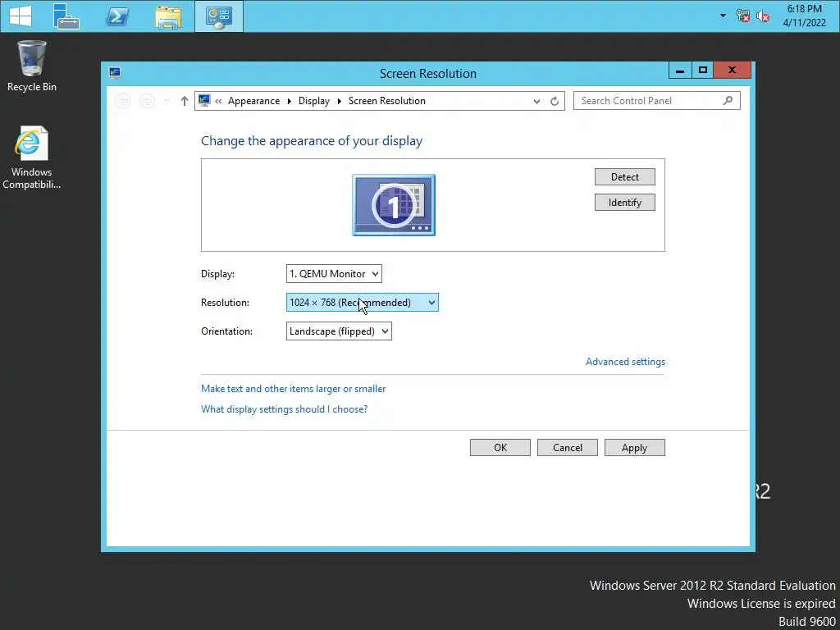Open the Windows Start button

[x=21, y=16]
